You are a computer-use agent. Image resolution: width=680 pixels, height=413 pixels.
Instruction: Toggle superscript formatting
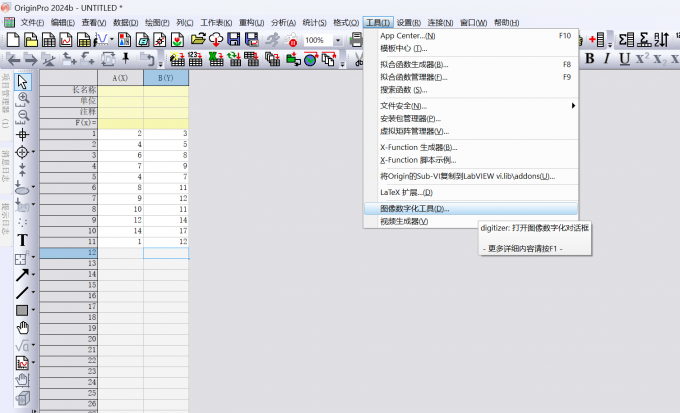click(642, 59)
